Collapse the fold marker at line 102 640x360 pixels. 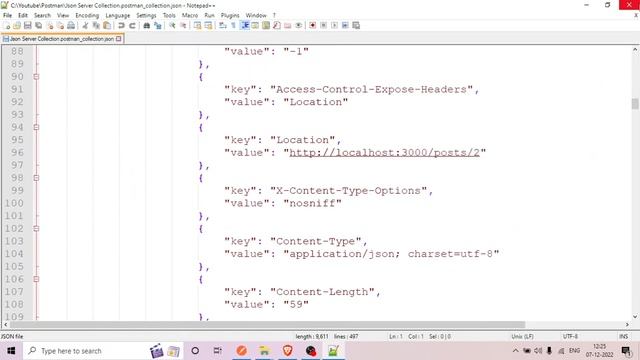[x=36, y=229]
